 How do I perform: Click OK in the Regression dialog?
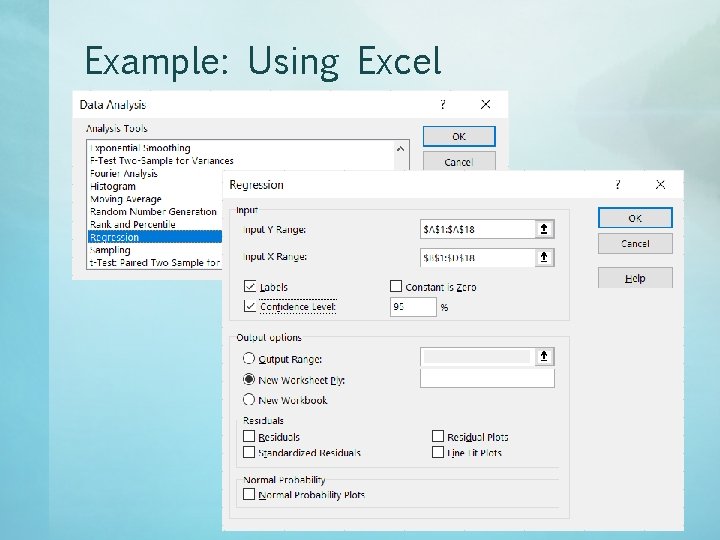(x=635, y=218)
